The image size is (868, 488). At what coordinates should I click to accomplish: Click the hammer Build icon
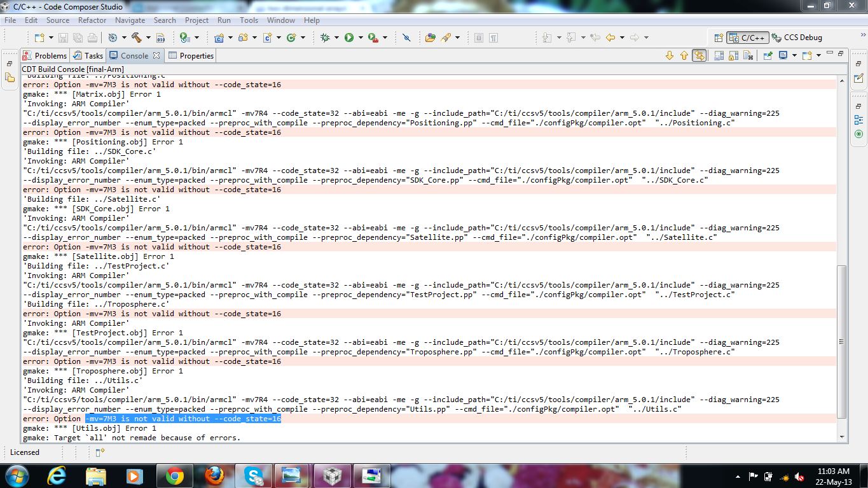(x=136, y=38)
